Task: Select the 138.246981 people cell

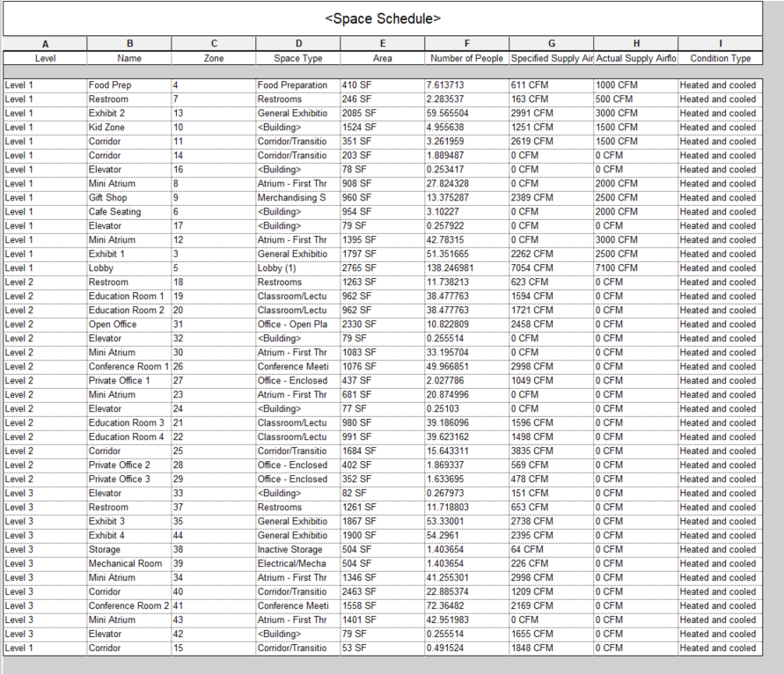Action: pyautogui.click(x=467, y=268)
